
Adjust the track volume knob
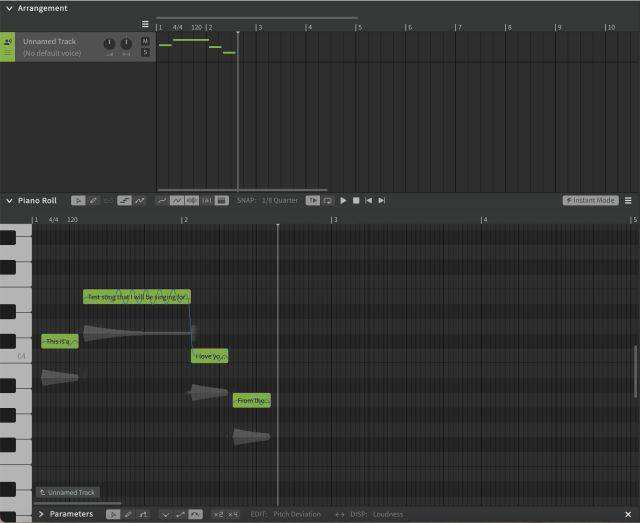point(109,43)
